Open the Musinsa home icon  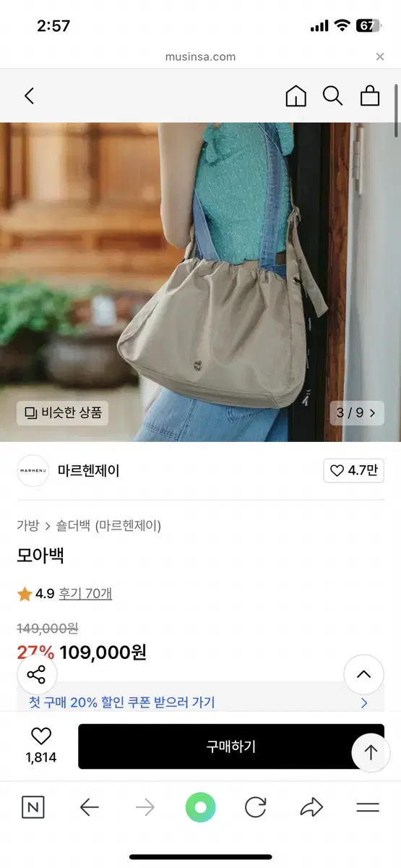coord(296,95)
